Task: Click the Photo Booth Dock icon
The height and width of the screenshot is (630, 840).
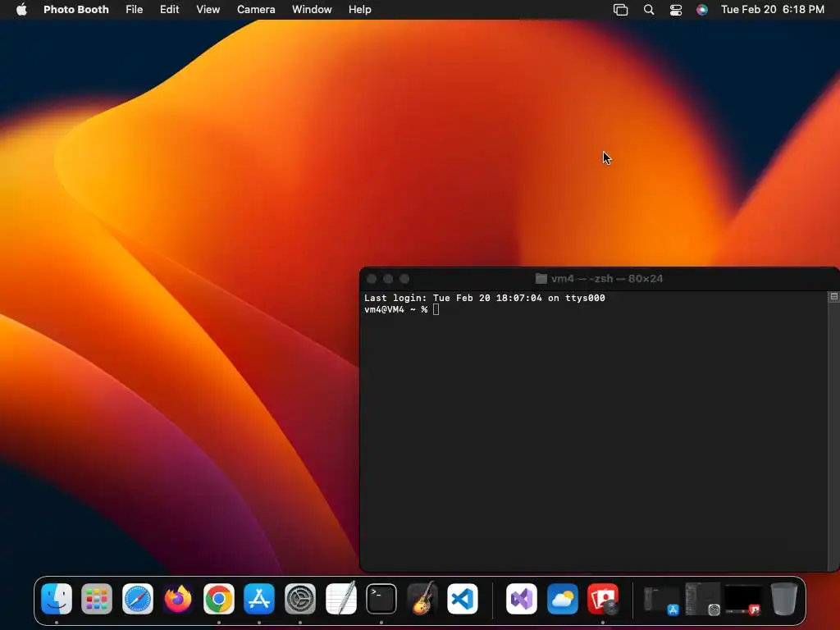Action: (x=603, y=598)
